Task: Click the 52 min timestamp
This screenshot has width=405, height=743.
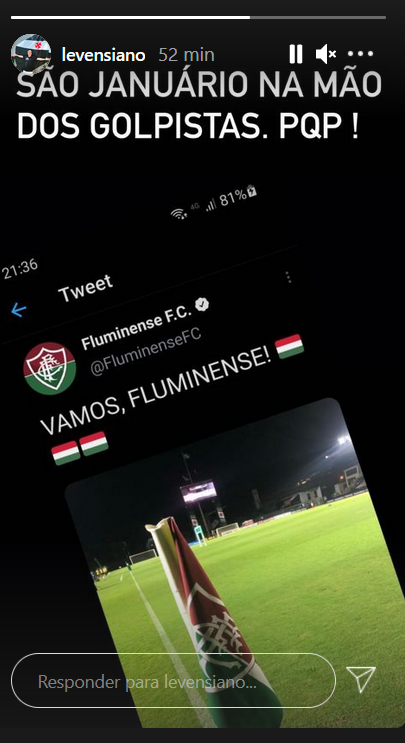Action: 187,55
